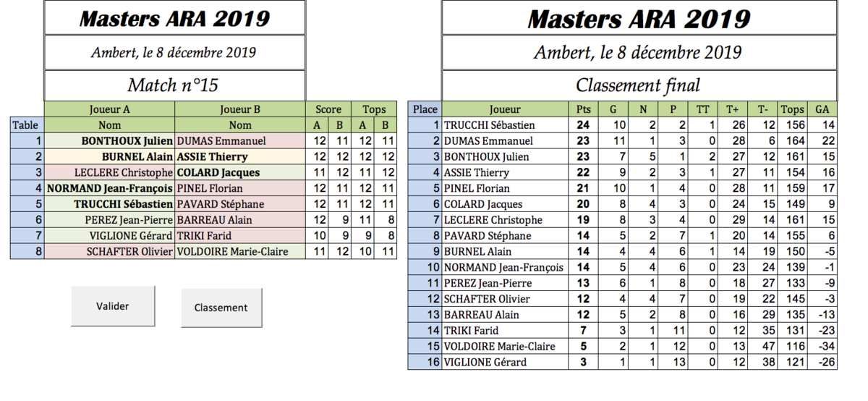Click the Joueur B column header
The image size is (868, 401).
click(240, 109)
